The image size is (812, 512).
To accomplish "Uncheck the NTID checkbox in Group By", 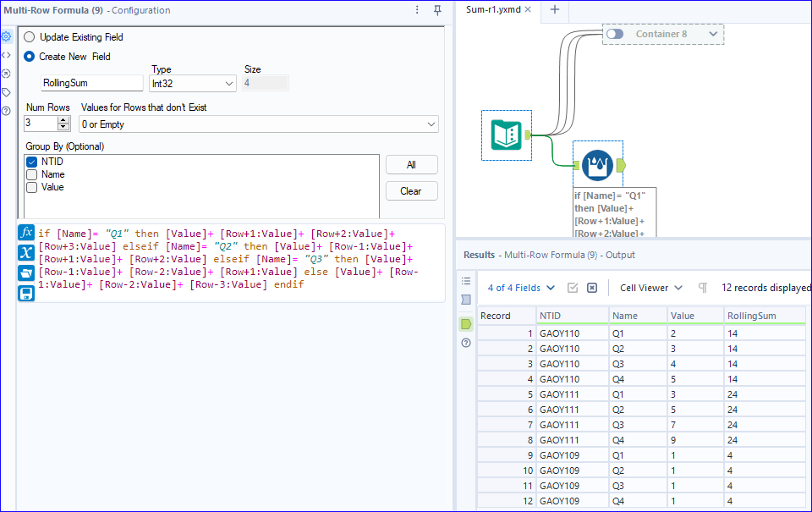I will coord(34,161).
